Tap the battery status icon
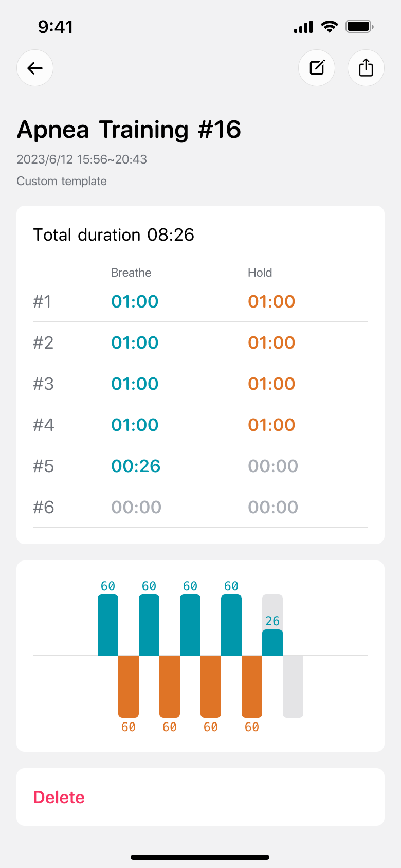 359,27
